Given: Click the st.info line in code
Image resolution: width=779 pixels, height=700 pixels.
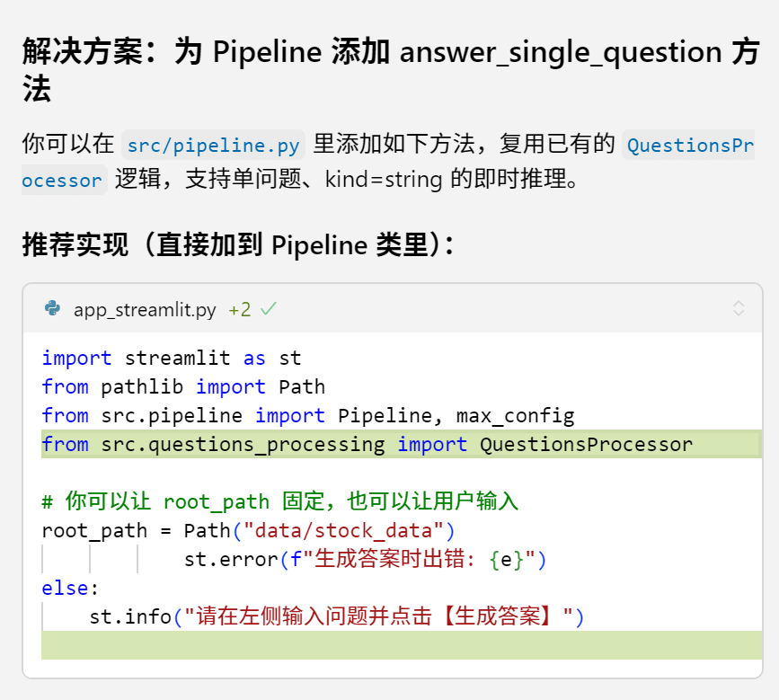Looking at the screenshot, I should (x=336, y=616).
